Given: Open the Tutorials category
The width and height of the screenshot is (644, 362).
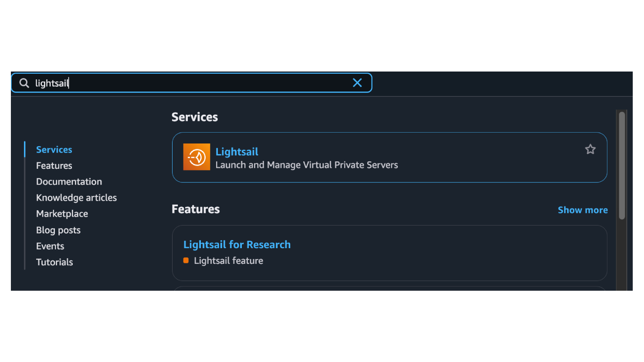Looking at the screenshot, I should pyautogui.click(x=54, y=262).
